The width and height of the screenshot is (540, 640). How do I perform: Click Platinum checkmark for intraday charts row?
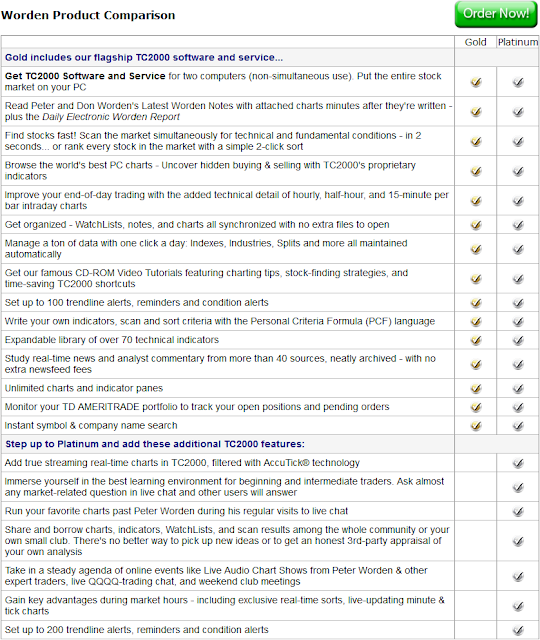[x=518, y=200]
